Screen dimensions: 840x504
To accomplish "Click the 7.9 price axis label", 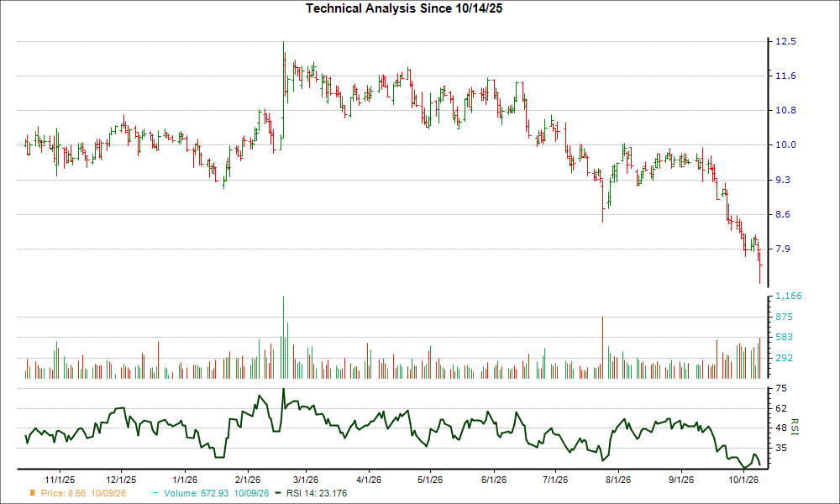I will [783, 249].
